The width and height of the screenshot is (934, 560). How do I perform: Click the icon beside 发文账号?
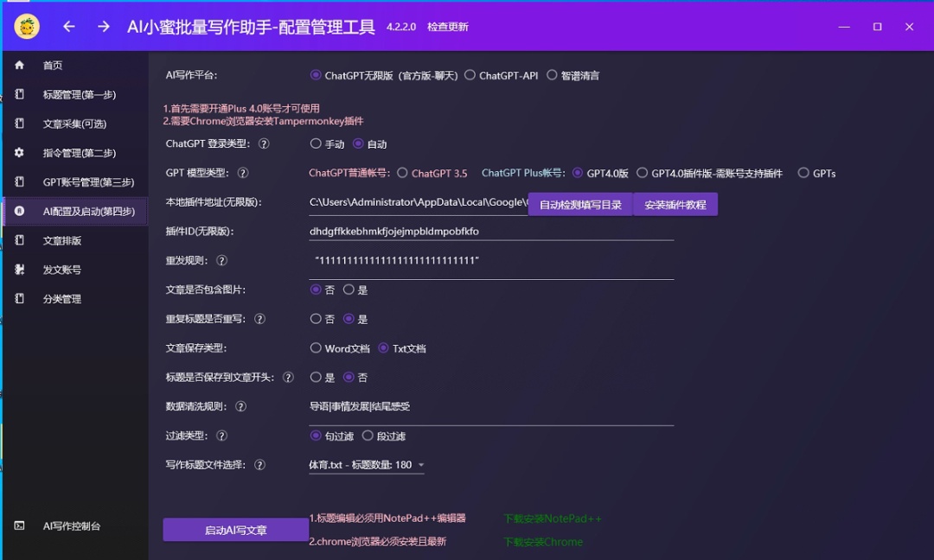point(20,269)
